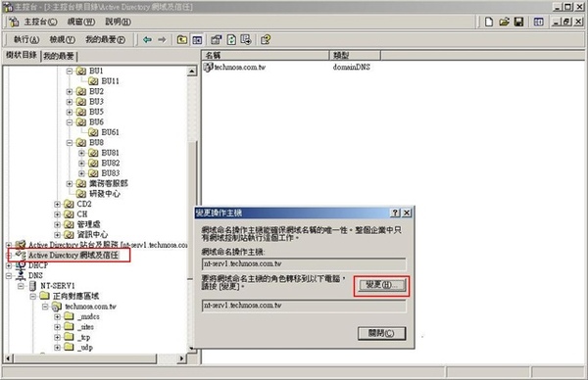Click the NT-SERV1 server icon
This screenshot has width=588, height=380.
coord(33,286)
